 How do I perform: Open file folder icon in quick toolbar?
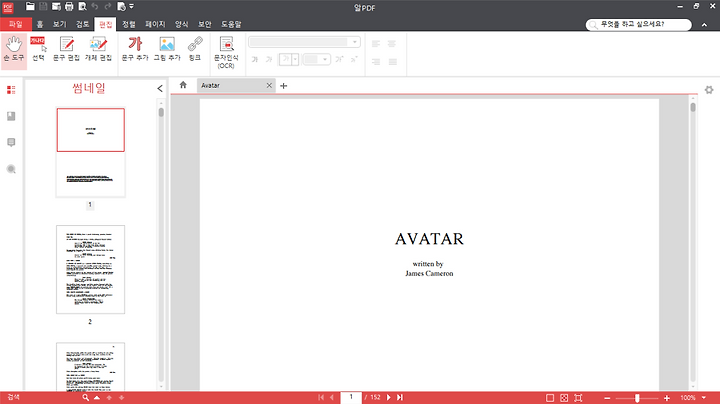(30, 6)
